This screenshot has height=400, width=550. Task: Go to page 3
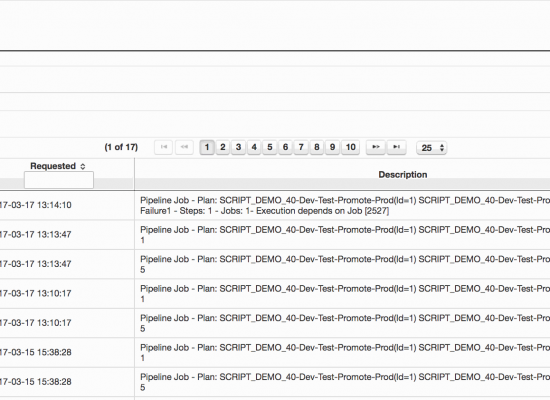239,147
